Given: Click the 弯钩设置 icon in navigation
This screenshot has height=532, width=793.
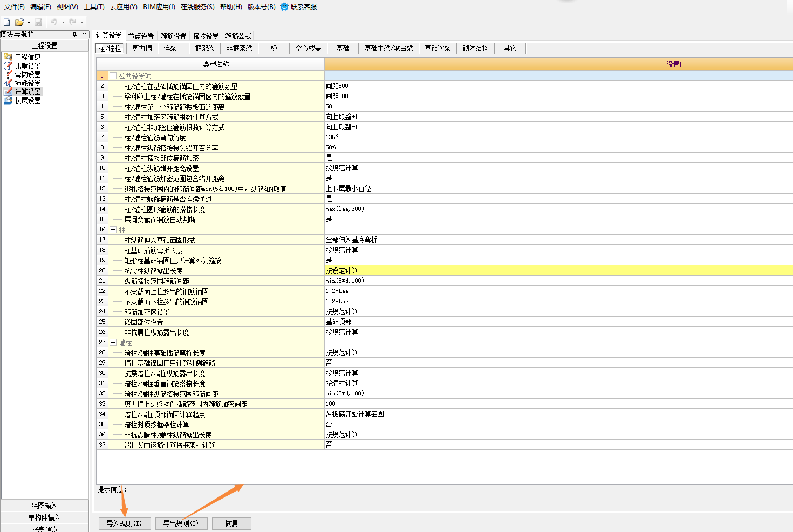Looking at the screenshot, I should [8, 74].
